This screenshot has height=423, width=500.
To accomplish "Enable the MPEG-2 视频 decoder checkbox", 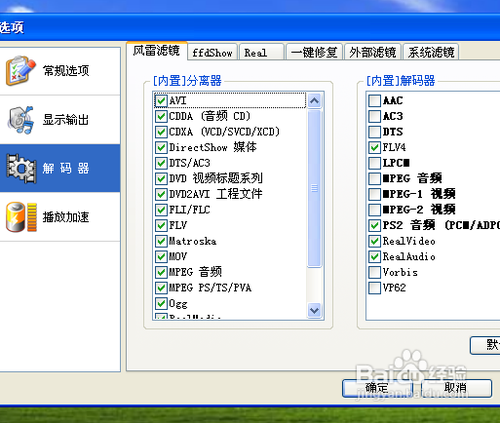I will [375, 210].
